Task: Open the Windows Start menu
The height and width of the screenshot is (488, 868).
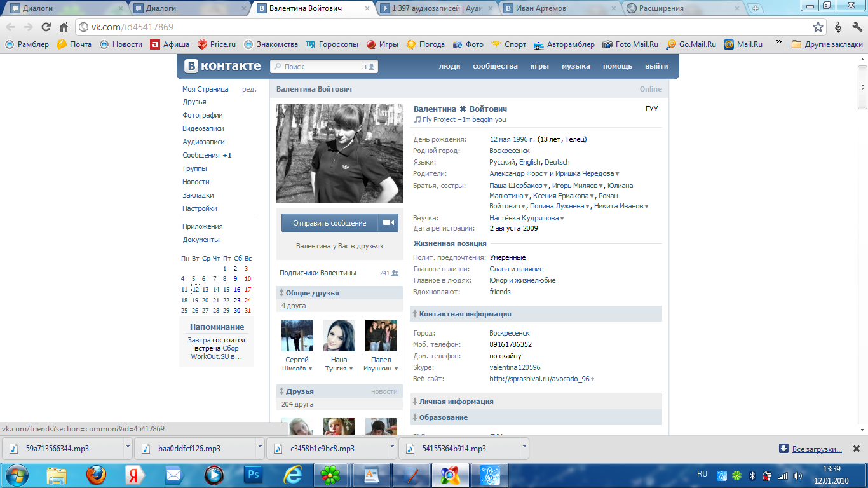Action: 17,474
